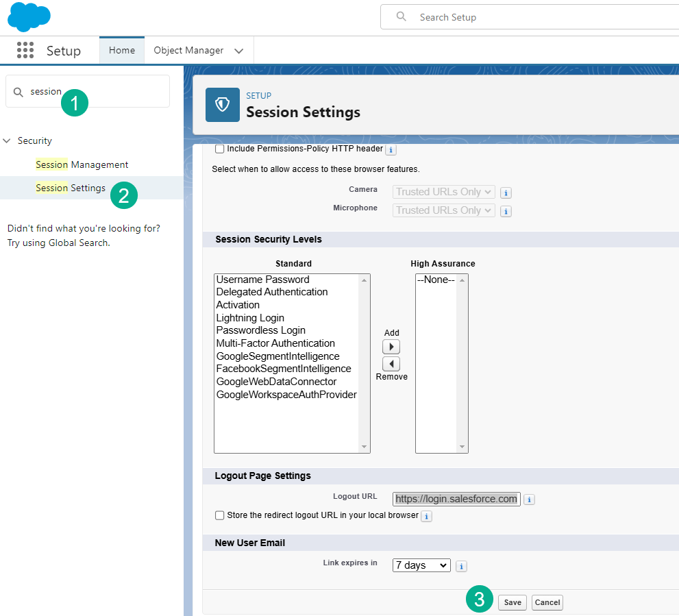679x616 pixels.
Task: Select the Home tab in Setup
Action: 121,50
